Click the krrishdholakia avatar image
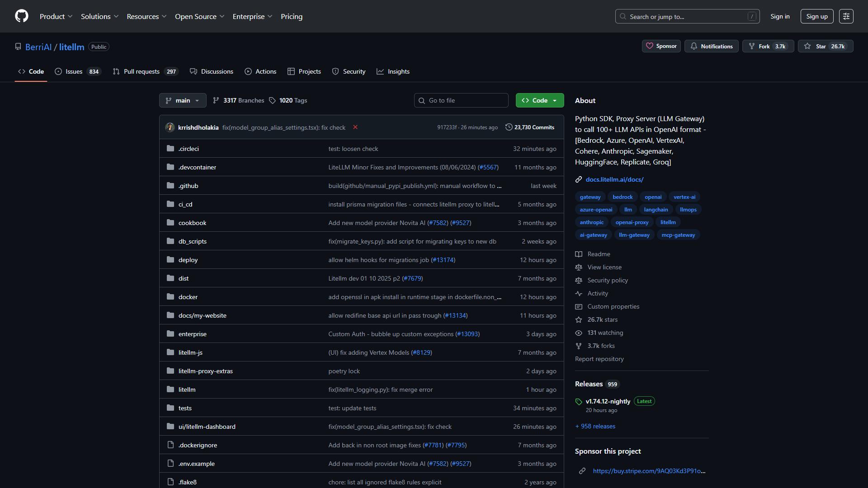 point(170,127)
